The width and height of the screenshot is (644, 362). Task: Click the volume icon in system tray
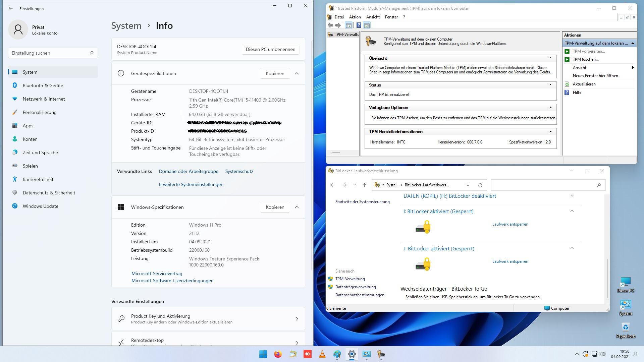pyautogui.click(x=603, y=354)
